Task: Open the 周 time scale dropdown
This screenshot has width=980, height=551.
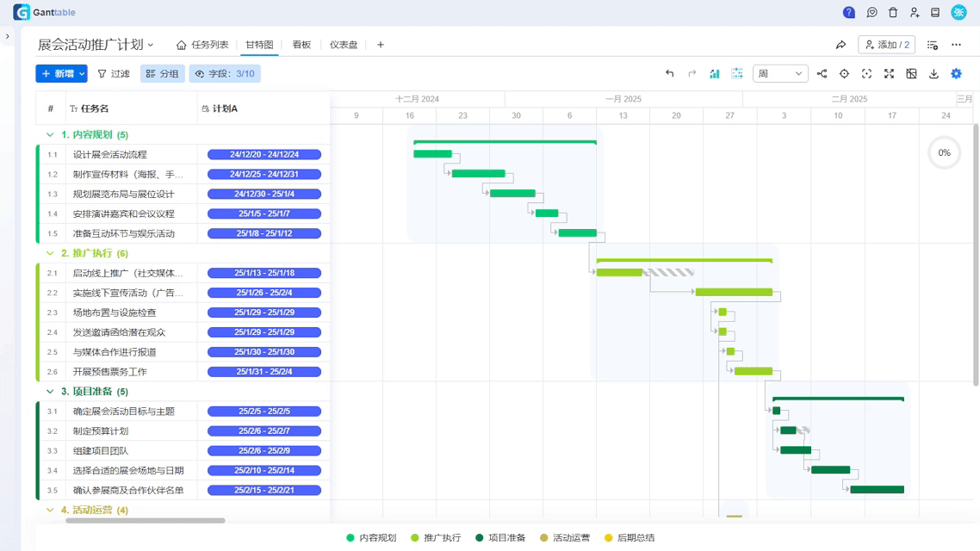Action: click(780, 74)
